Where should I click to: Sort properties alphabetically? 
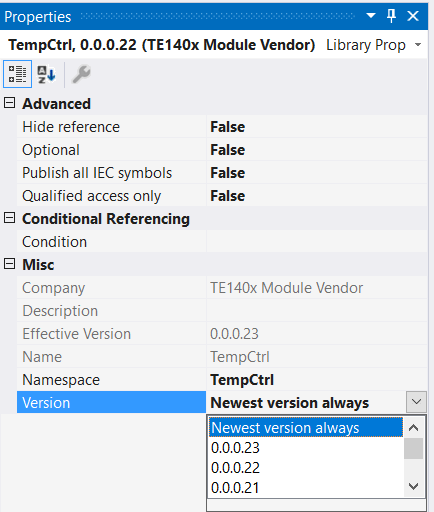tap(46, 74)
